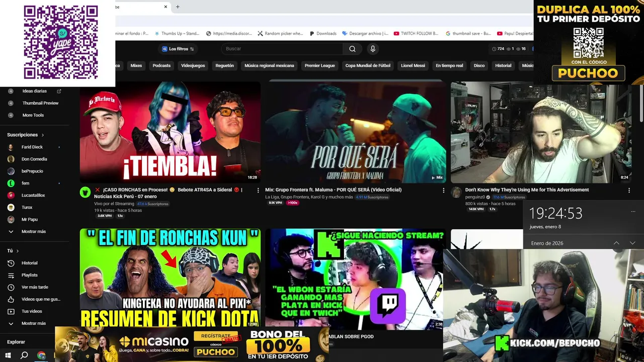
Task: Go to next month in calendar flyout
Action: click(x=632, y=243)
